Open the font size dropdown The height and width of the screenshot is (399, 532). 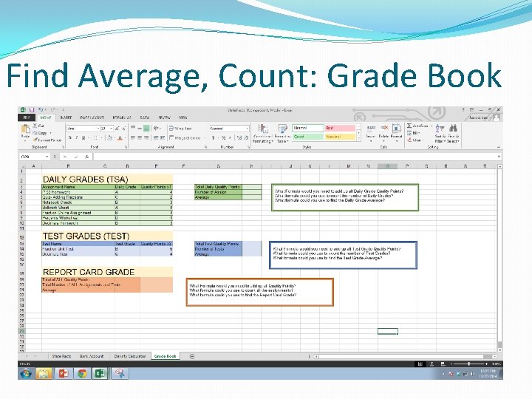(112, 129)
